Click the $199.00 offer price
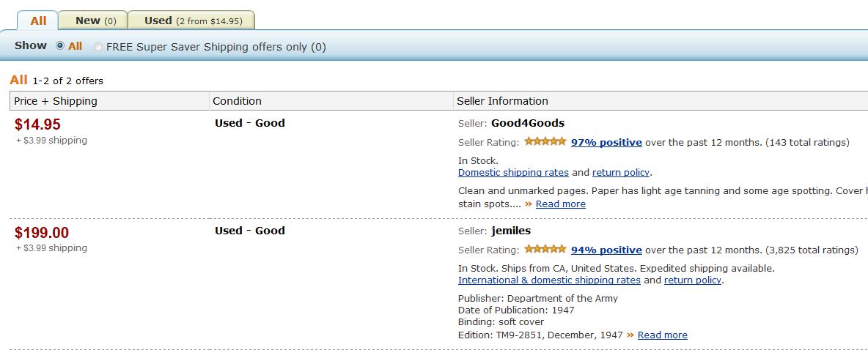Image resolution: width=868 pixels, height=350 pixels. [42, 233]
